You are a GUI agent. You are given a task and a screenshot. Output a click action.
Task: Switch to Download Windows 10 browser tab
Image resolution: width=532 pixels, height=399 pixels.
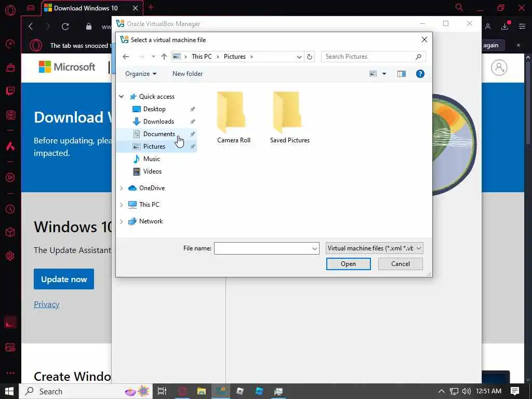click(x=86, y=8)
